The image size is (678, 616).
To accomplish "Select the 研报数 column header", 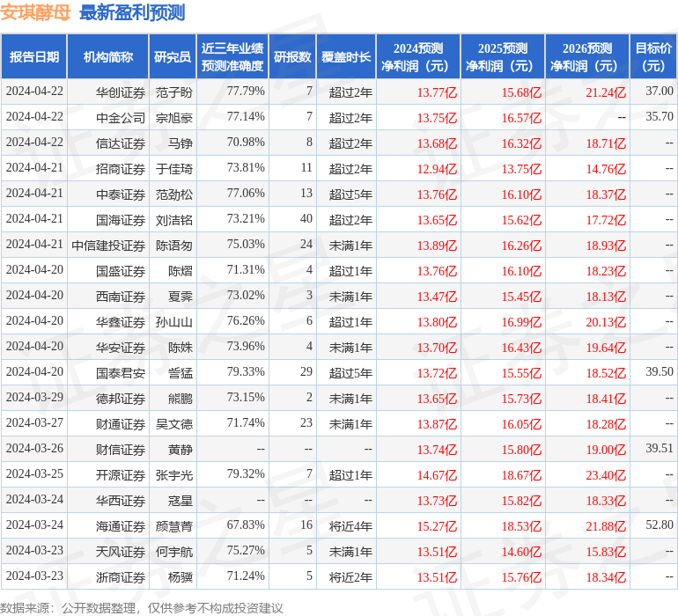I will tap(292, 56).
